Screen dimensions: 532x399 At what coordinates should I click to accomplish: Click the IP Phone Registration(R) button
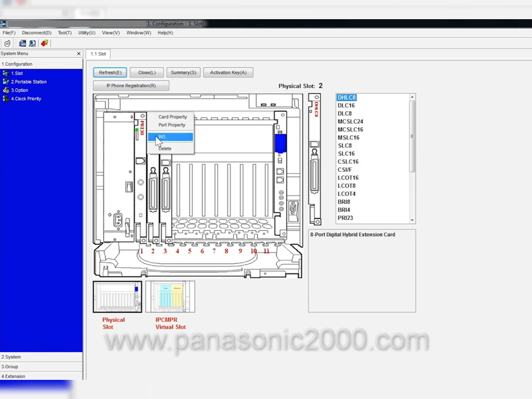pyautogui.click(x=131, y=86)
